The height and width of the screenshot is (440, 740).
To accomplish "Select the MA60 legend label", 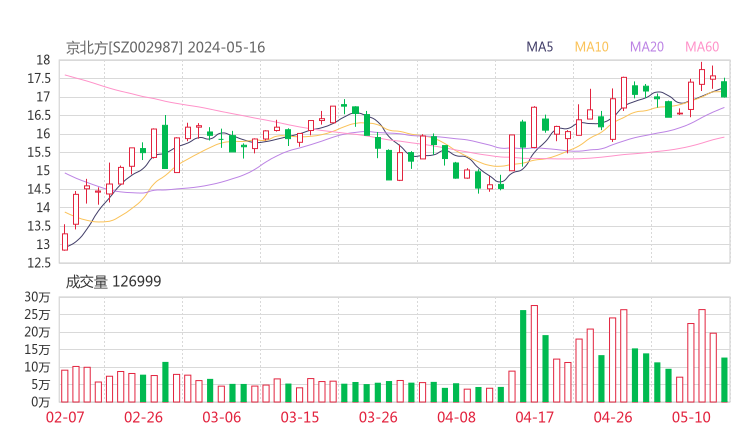I will tap(702, 47).
